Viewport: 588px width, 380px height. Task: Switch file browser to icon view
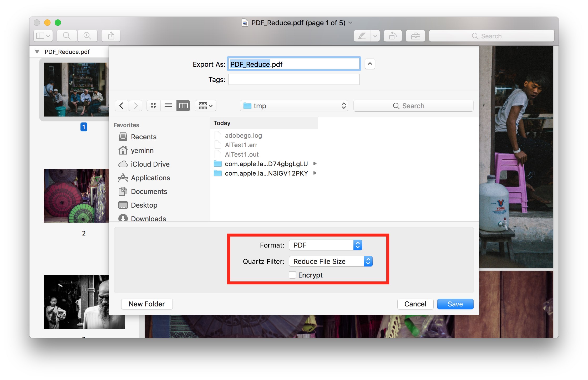coord(154,106)
